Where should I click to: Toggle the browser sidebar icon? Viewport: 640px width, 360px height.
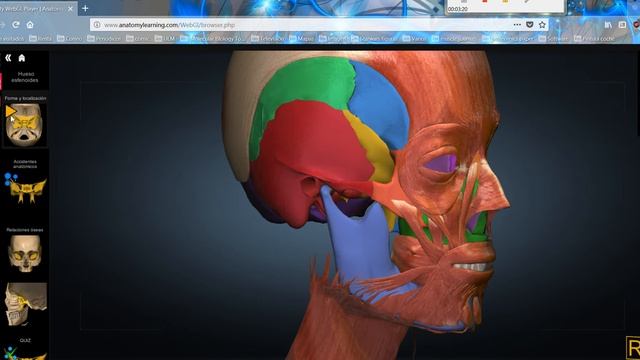(622, 25)
